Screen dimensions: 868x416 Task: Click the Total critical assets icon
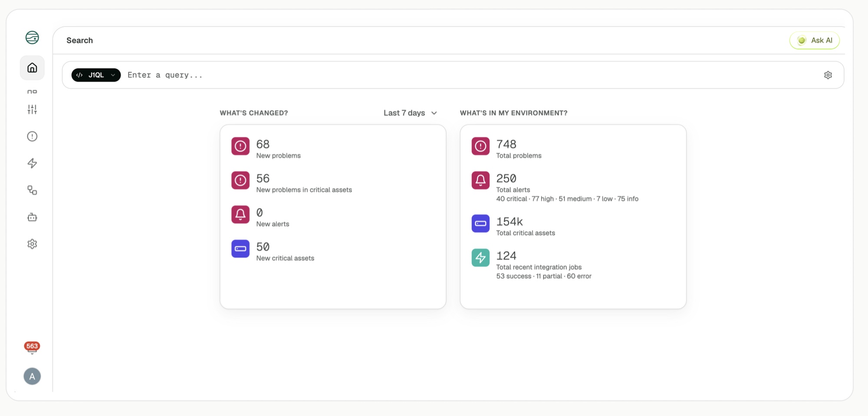tap(480, 224)
